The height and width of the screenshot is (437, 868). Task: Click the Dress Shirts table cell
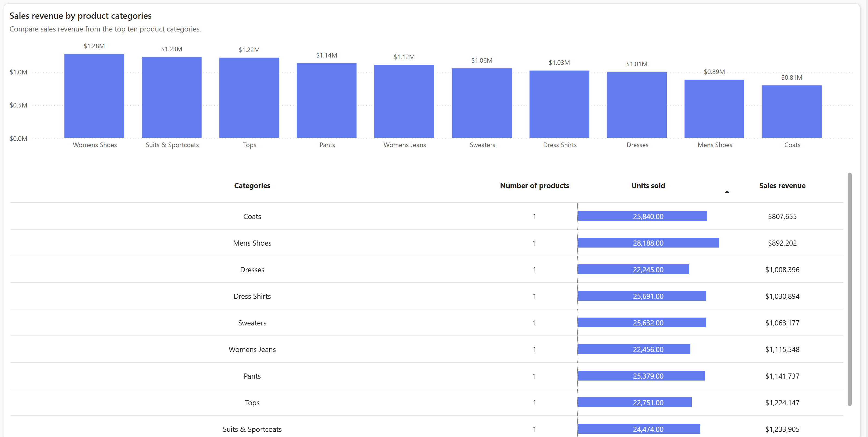pos(252,296)
